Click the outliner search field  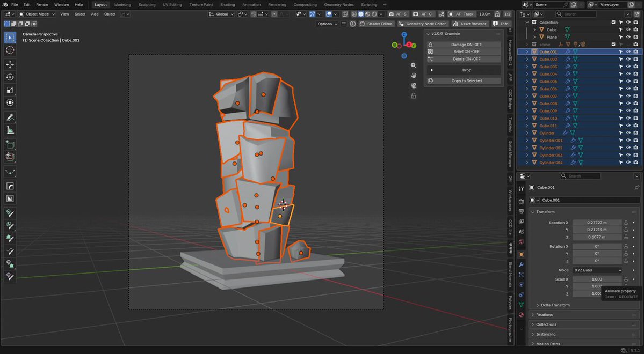(577, 14)
